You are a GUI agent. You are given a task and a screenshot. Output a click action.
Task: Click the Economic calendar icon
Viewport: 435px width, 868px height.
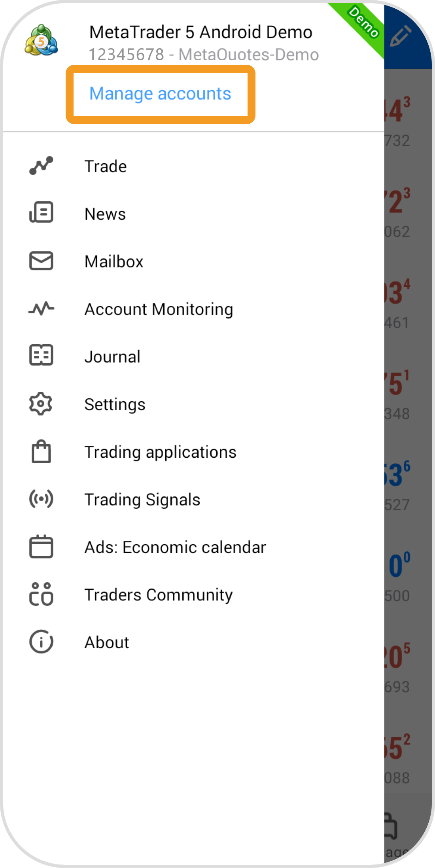[41, 547]
